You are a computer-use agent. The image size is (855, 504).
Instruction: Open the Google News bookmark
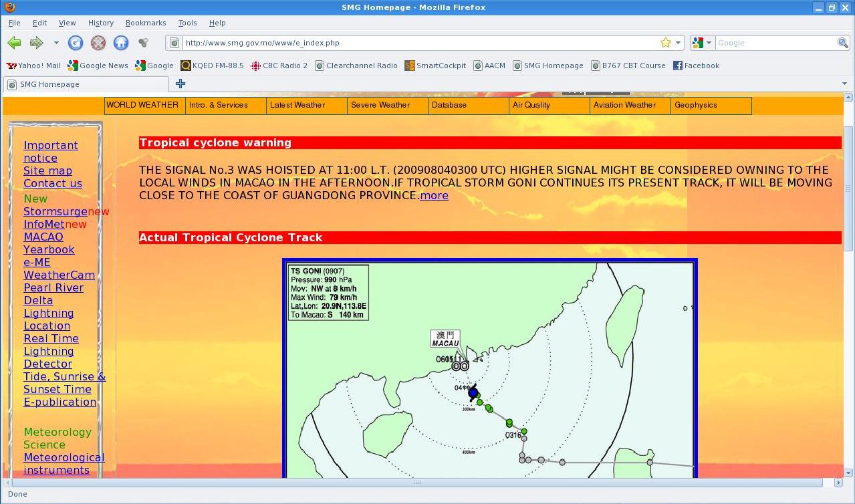98,66
